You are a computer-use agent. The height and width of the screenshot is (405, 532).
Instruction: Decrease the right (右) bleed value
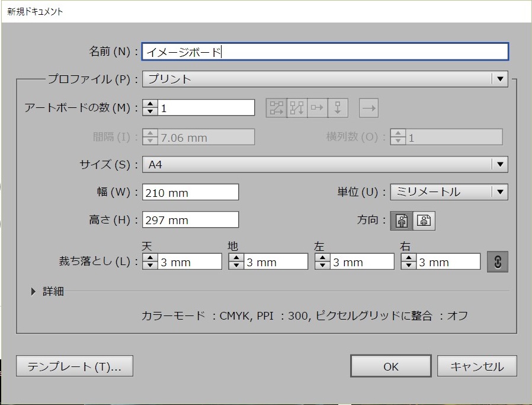409,266
